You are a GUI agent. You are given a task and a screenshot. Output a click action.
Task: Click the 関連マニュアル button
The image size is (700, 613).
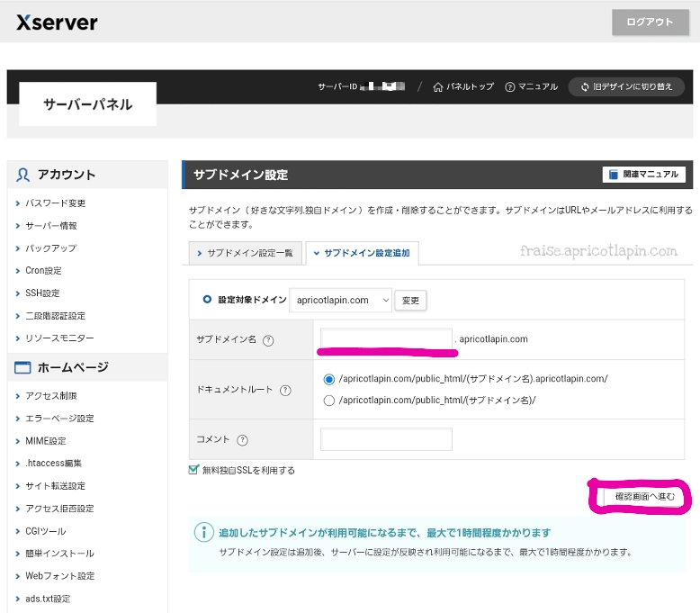(x=643, y=174)
